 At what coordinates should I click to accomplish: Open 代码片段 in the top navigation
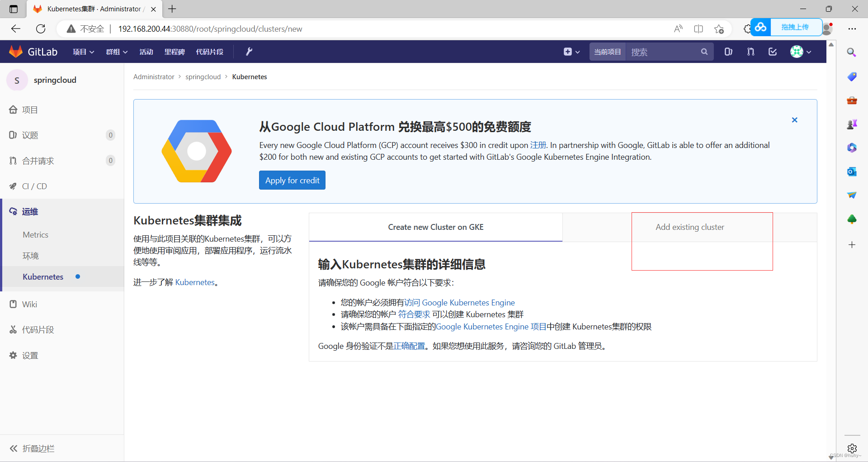tap(209, 52)
